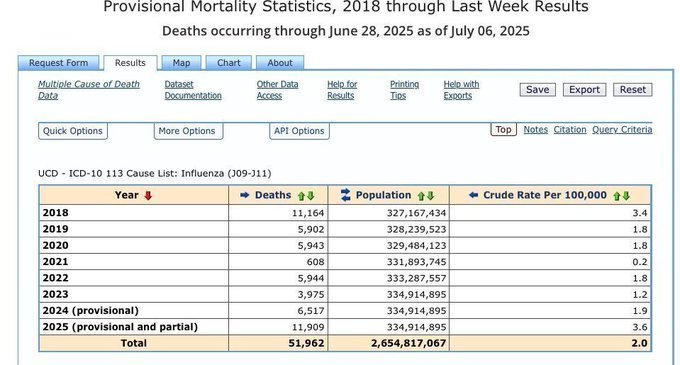Click the 11,909 deaths value
The height and width of the screenshot is (365, 680).
point(308,327)
